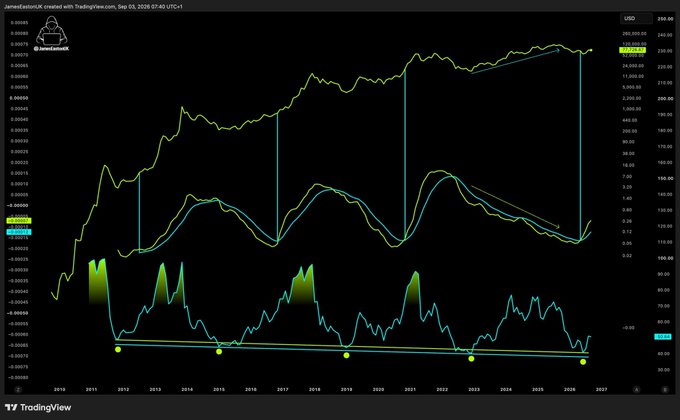Click the 2020 label on the time axis
The width and height of the screenshot is (680, 420).
(x=378, y=390)
